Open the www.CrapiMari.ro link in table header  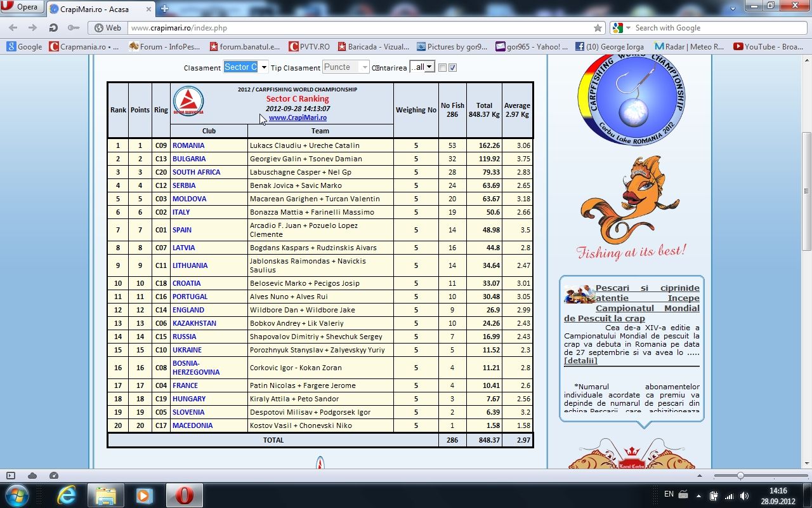tap(298, 117)
